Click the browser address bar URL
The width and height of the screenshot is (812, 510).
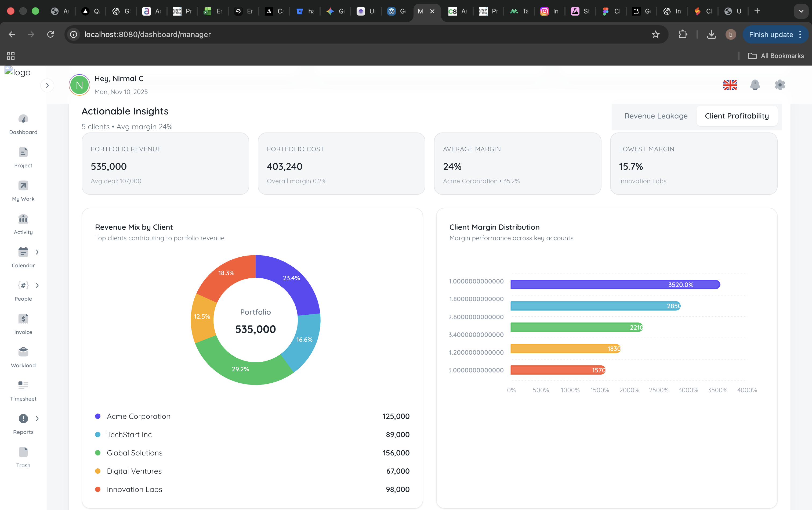(147, 34)
